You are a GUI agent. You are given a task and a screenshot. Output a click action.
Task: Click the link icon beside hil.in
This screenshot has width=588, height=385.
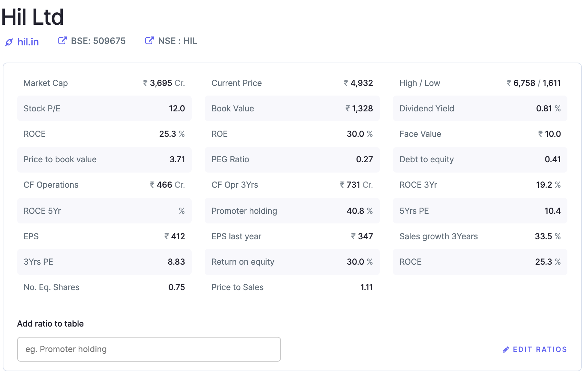(x=9, y=42)
